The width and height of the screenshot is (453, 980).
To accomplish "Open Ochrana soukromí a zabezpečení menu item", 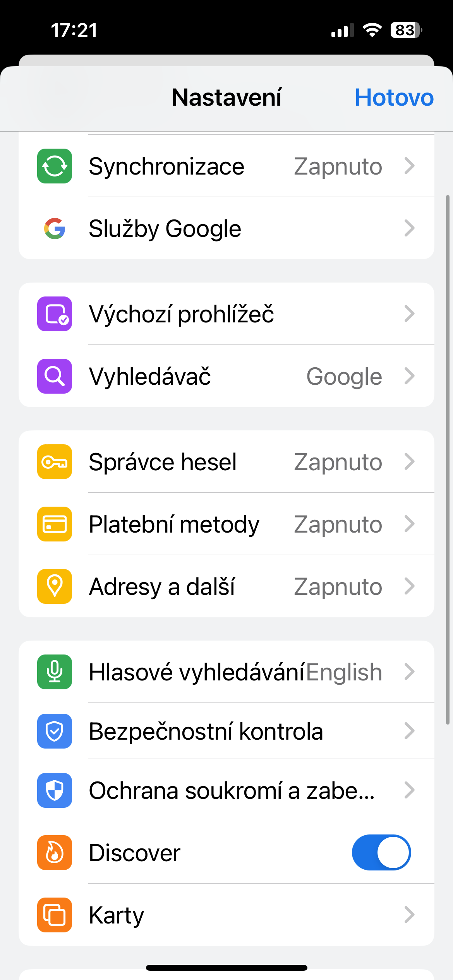I will pyautogui.click(x=232, y=790).
